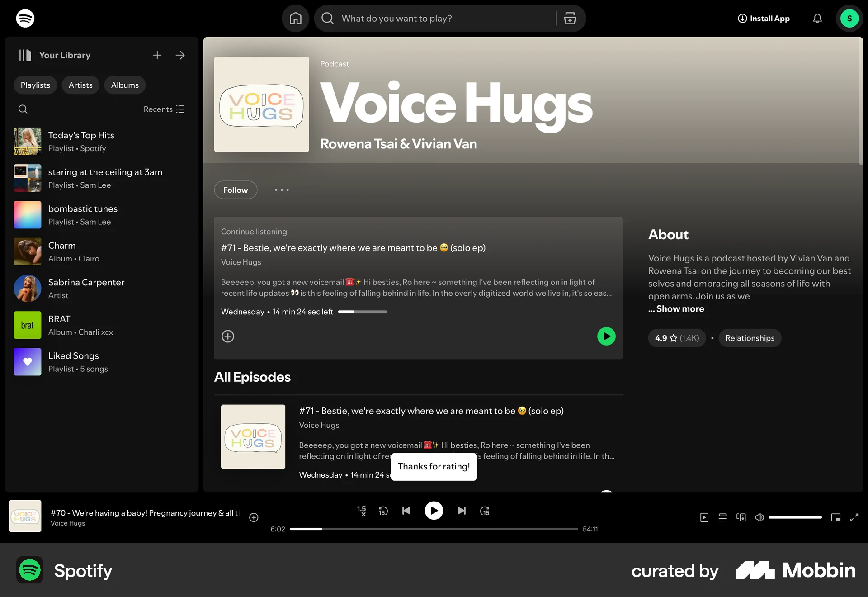Image resolution: width=868 pixels, height=597 pixels.
Task: Open the miniplayer
Action: [835, 517]
